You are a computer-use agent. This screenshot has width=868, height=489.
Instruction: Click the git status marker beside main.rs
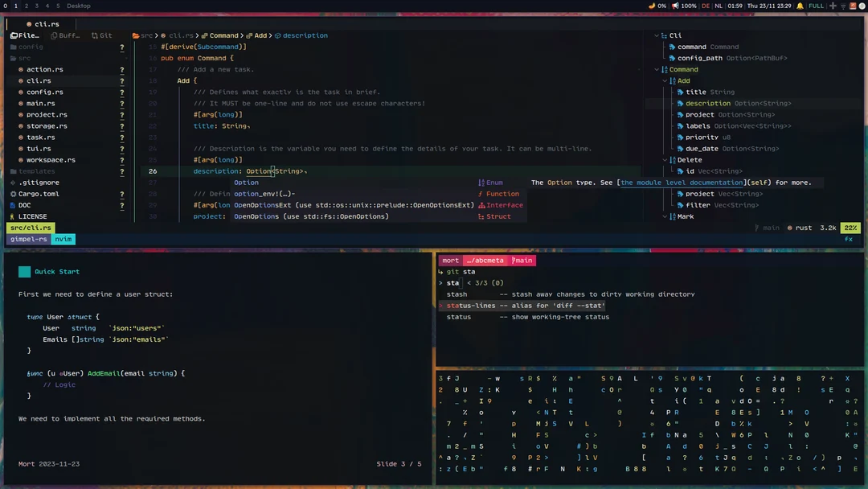coord(122,103)
